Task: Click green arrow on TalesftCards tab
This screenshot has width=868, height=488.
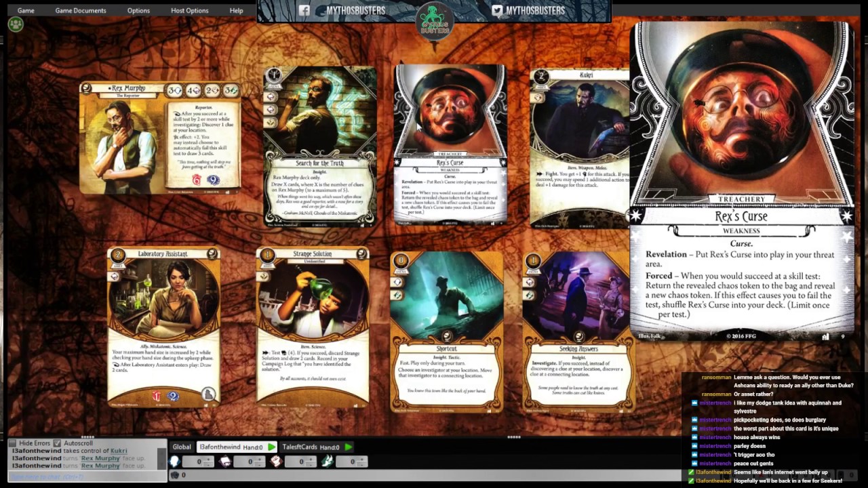Action: coord(349,447)
